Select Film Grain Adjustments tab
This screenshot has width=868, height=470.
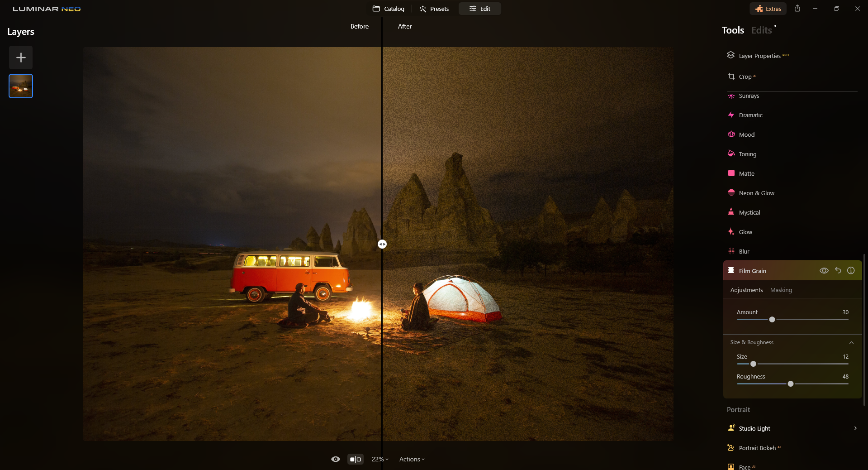click(746, 290)
